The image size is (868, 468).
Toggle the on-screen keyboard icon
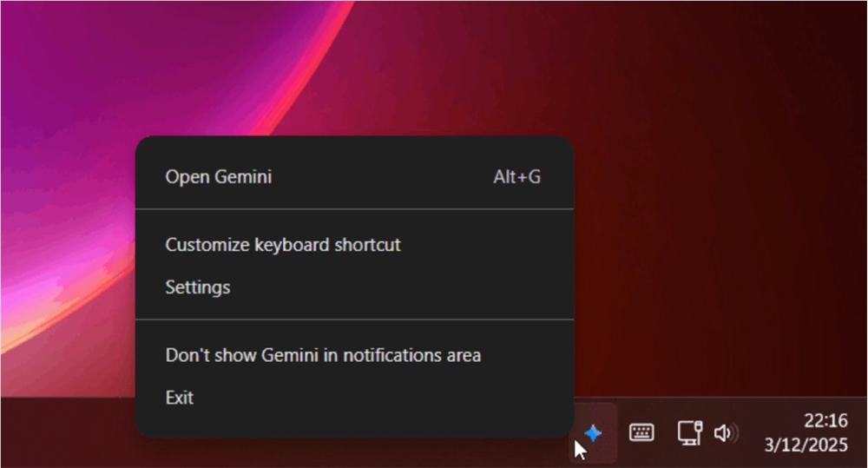click(x=641, y=432)
